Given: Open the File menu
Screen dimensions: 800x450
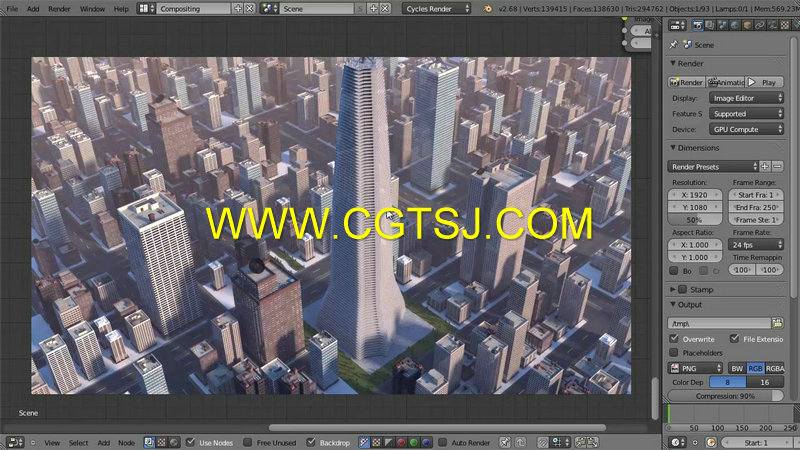Looking at the screenshot, I should 12,9.
